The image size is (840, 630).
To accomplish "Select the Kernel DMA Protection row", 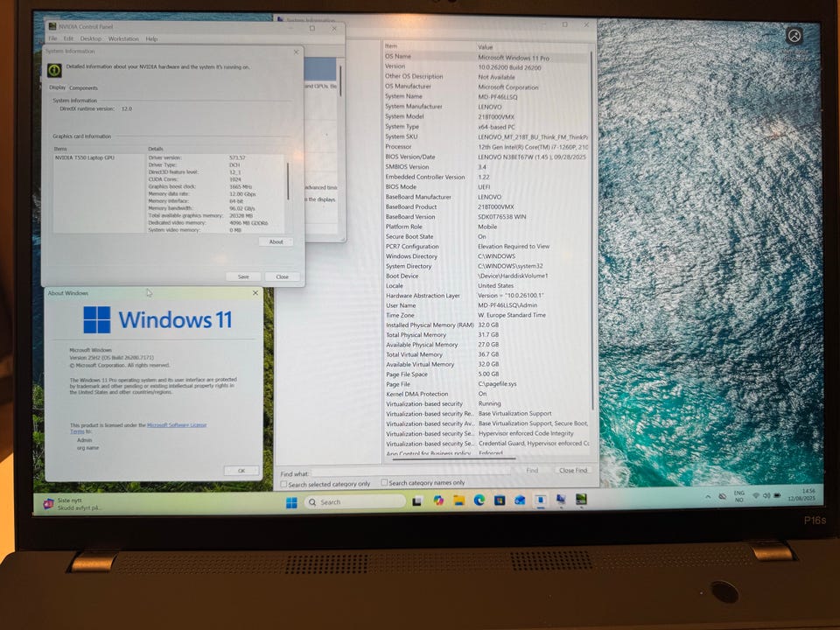I will 486,394.
